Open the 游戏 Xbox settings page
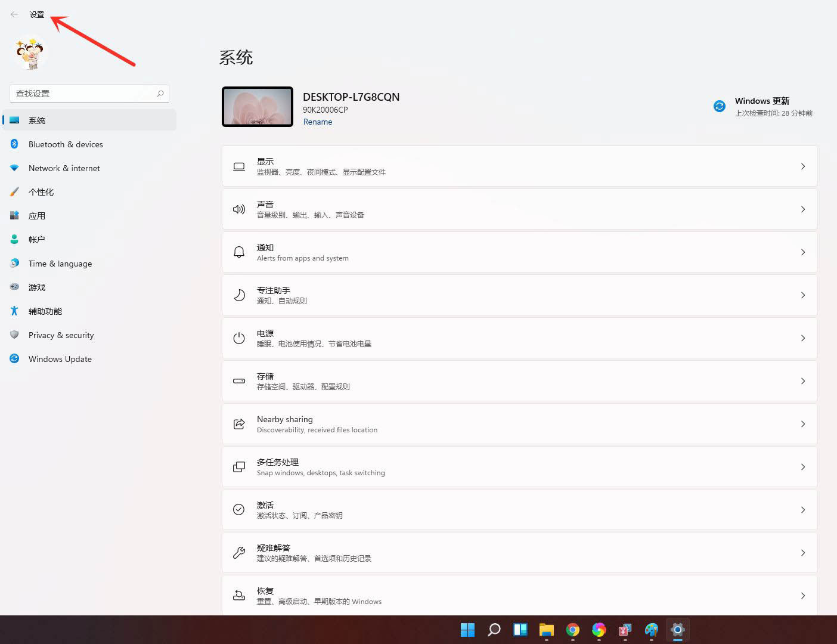This screenshot has width=837, height=644. point(36,287)
